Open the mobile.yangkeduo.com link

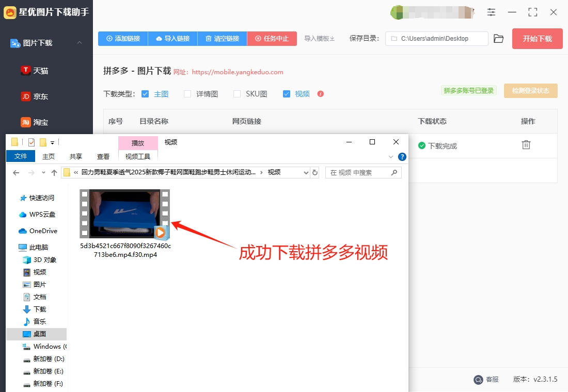(238, 72)
